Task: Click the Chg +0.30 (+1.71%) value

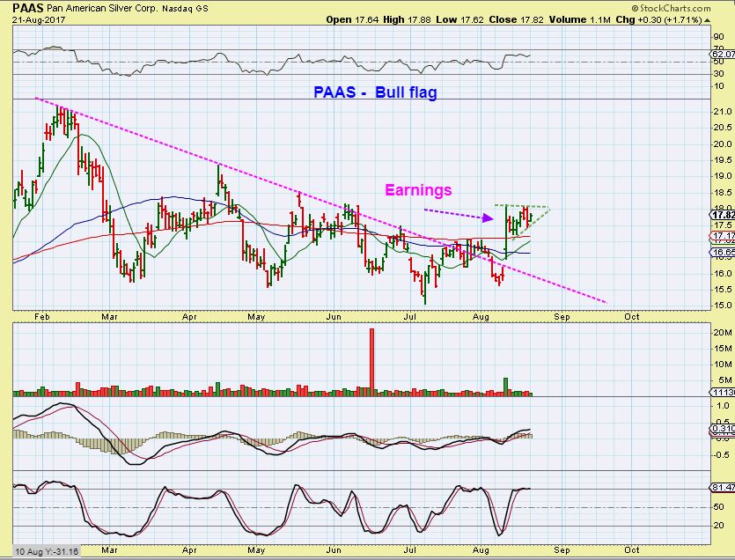Action: (x=658, y=19)
